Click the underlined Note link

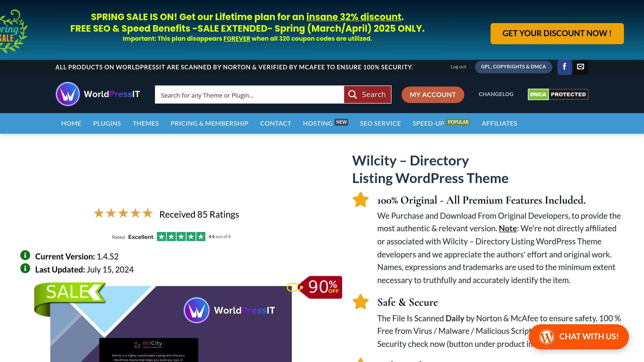coord(508,228)
